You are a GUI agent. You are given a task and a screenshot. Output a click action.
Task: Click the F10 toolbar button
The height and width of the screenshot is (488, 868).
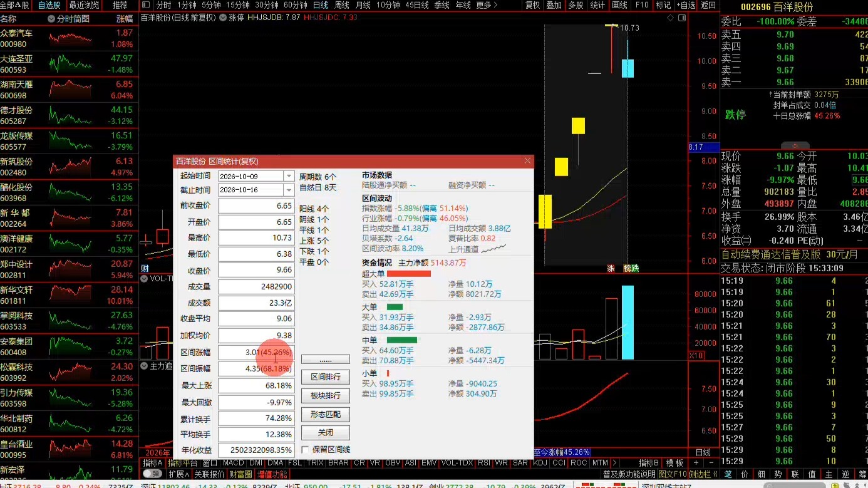pos(642,5)
